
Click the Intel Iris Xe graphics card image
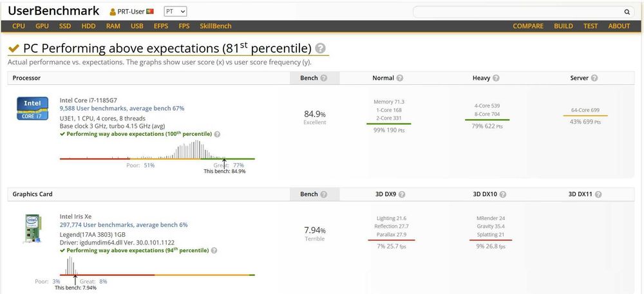(x=32, y=229)
